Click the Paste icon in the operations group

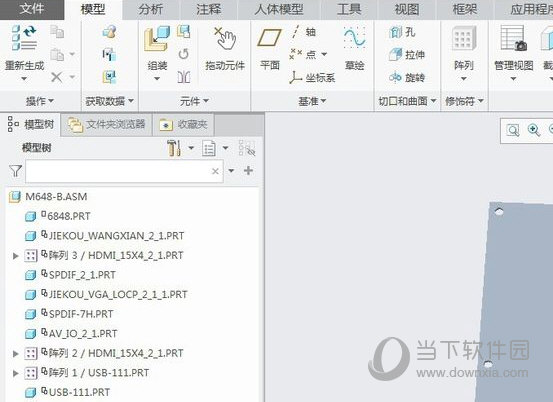click(x=57, y=54)
